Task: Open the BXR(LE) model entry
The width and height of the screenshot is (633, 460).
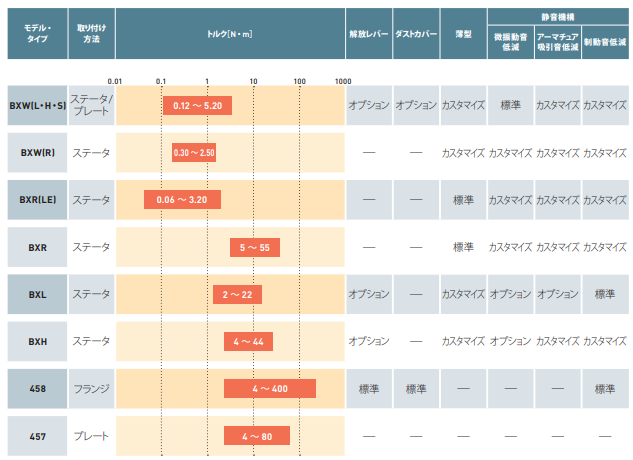Action: click(37, 199)
